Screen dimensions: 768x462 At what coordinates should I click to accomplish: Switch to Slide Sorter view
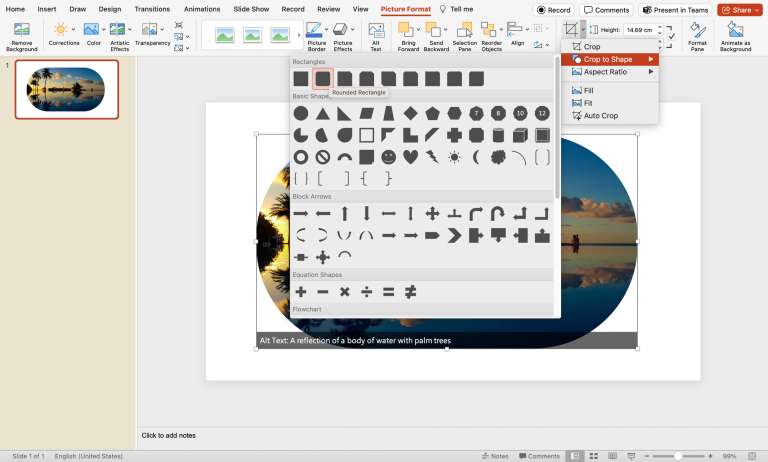click(x=594, y=456)
